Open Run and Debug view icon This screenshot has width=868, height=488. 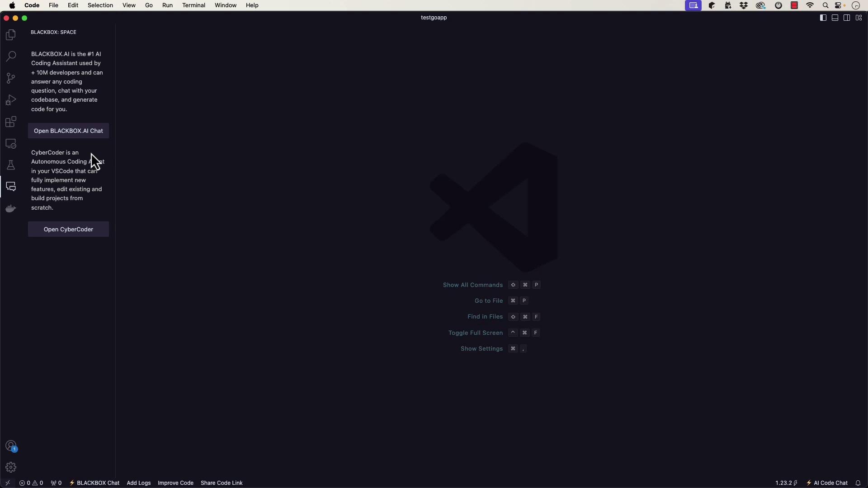11,100
